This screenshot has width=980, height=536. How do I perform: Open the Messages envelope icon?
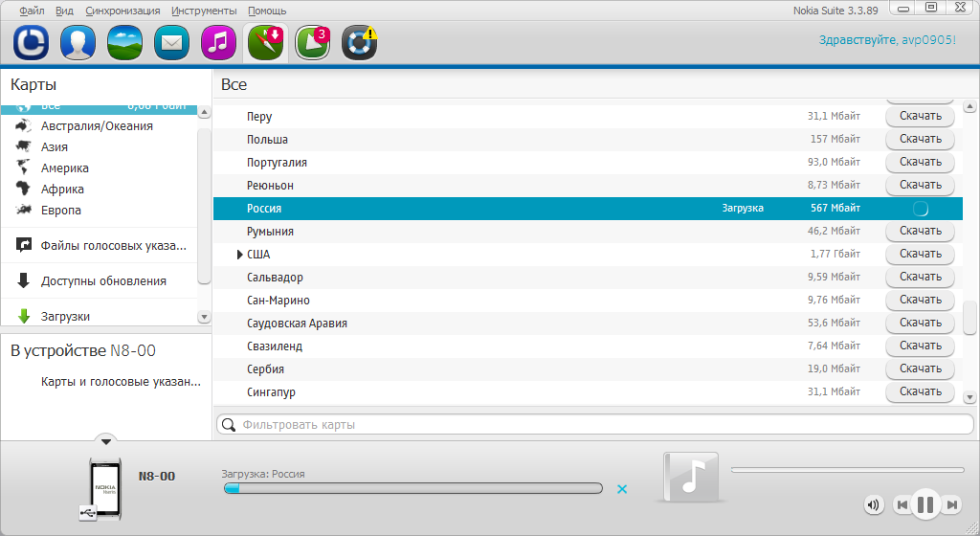[171, 43]
